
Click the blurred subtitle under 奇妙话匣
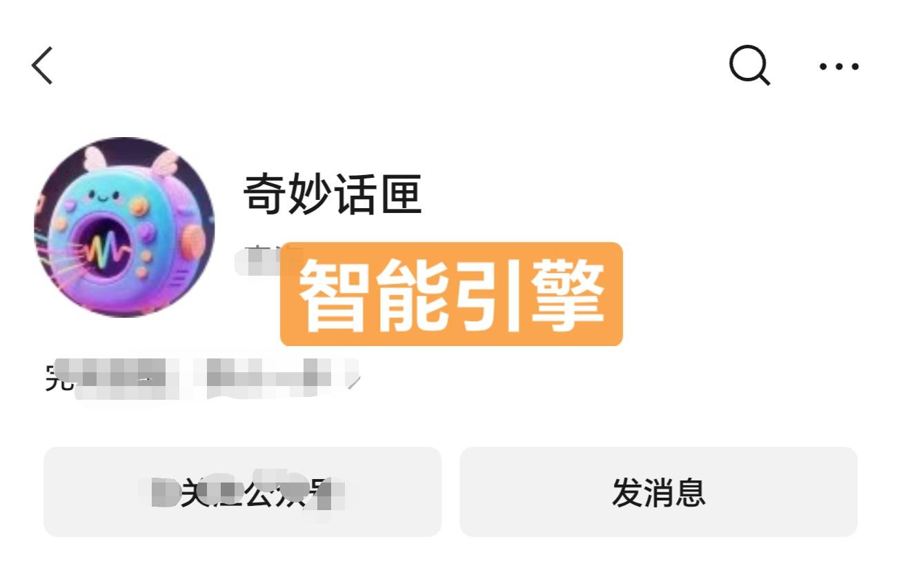(x=259, y=260)
